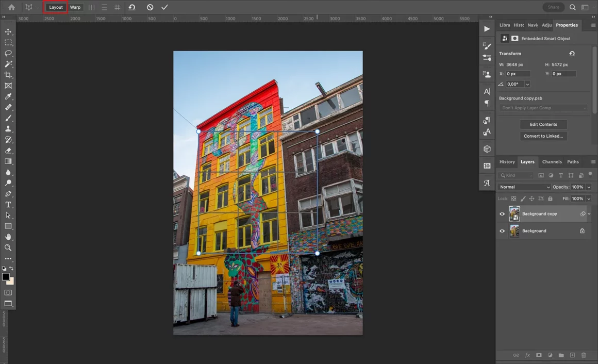Toggle lock all padlock
The image size is (598, 364).
click(x=550, y=199)
